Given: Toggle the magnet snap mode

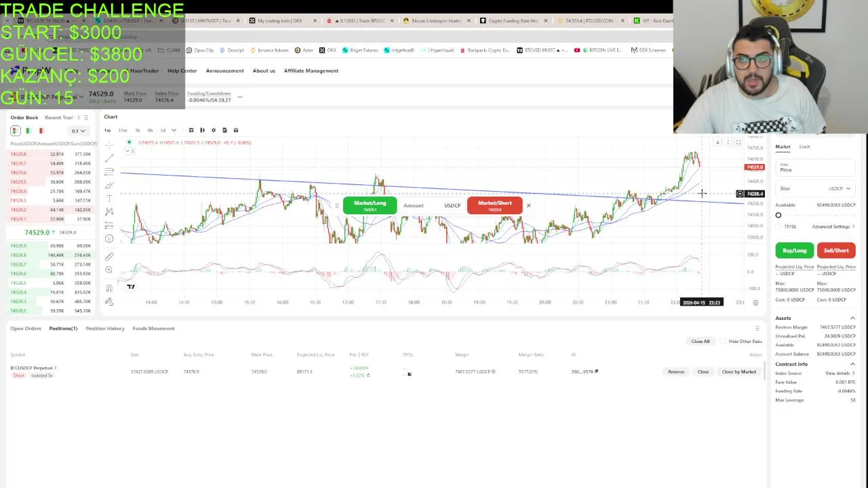Looking at the screenshot, I should 109,288.
